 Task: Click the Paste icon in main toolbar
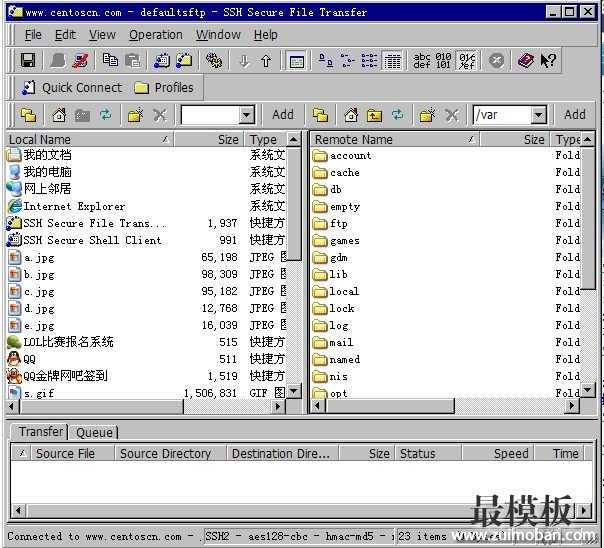click(133, 60)
